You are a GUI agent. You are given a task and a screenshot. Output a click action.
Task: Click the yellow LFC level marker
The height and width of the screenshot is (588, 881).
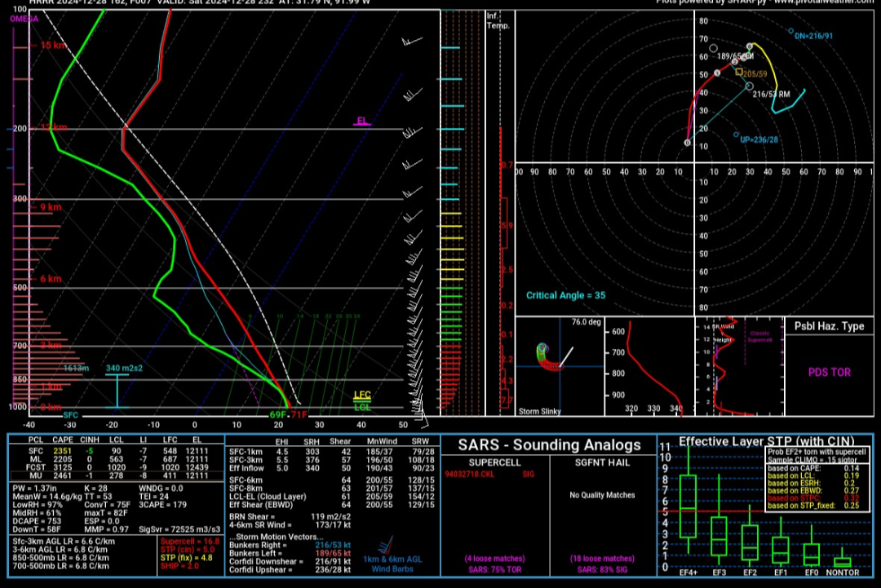[362, 396]
